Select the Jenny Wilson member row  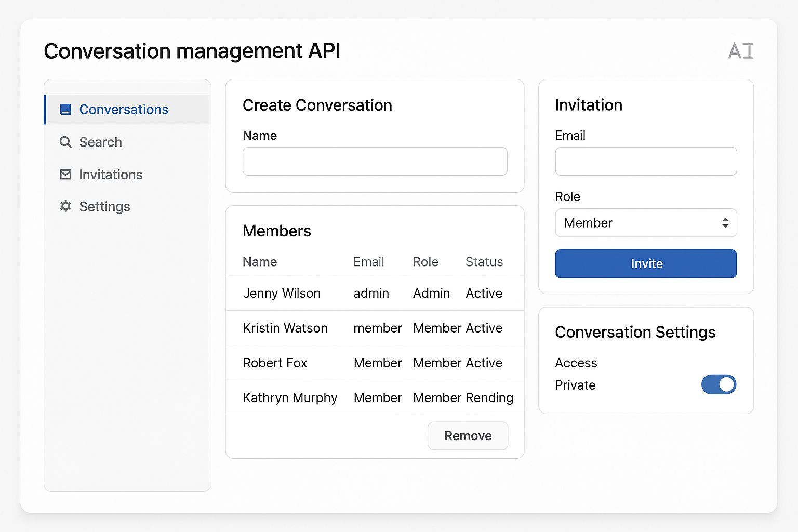click(x=374, y=294)
